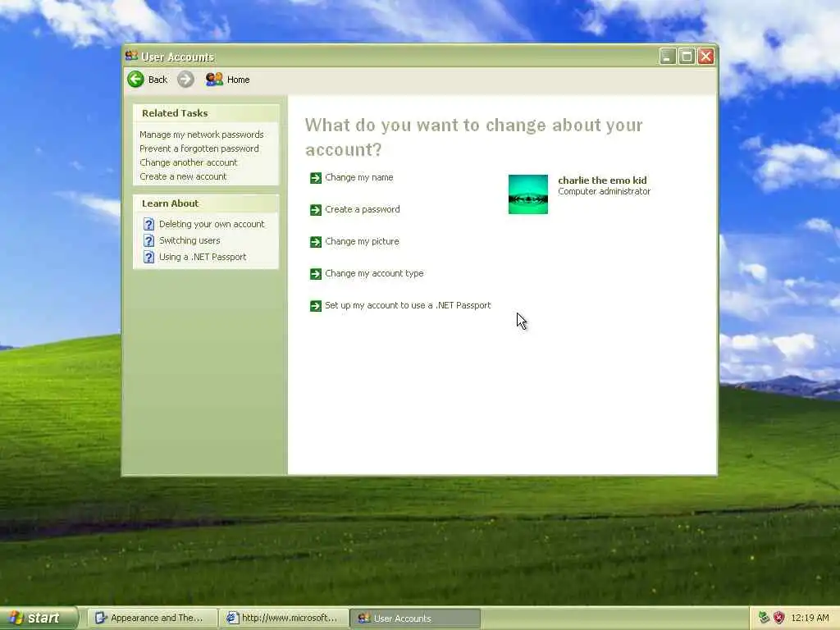Select Change another account task

coord(188,162)
